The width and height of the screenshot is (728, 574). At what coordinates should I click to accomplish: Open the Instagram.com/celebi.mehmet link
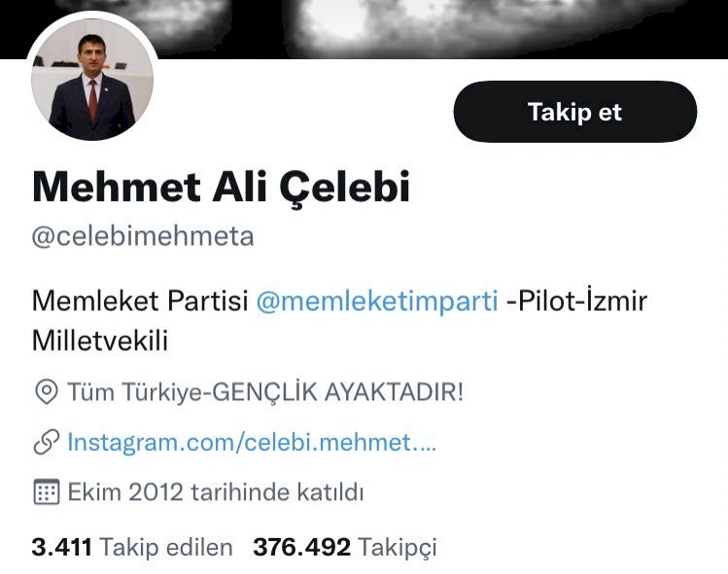252,442
